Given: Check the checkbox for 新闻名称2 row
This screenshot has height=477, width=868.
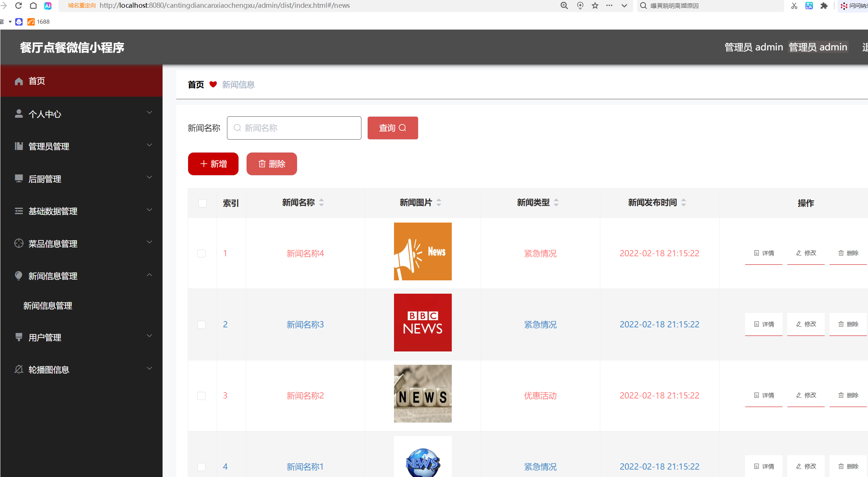Looking at the screenshot, I should 202,396.
